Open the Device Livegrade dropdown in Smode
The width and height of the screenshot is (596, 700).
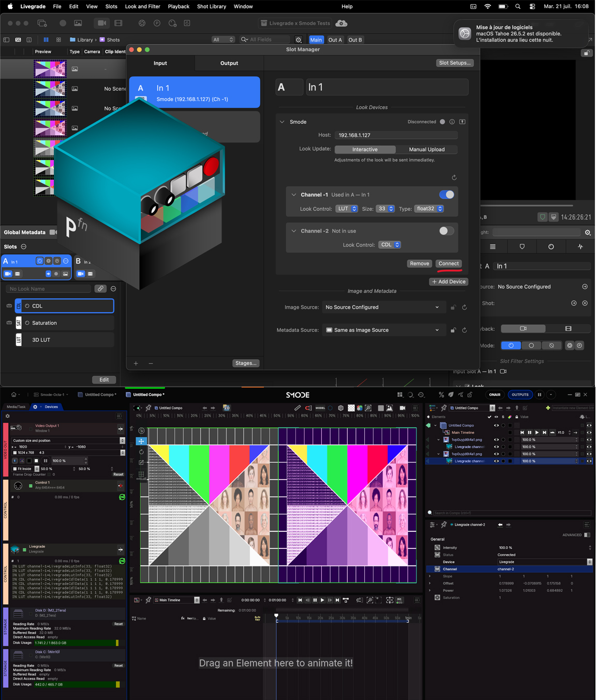545,562
